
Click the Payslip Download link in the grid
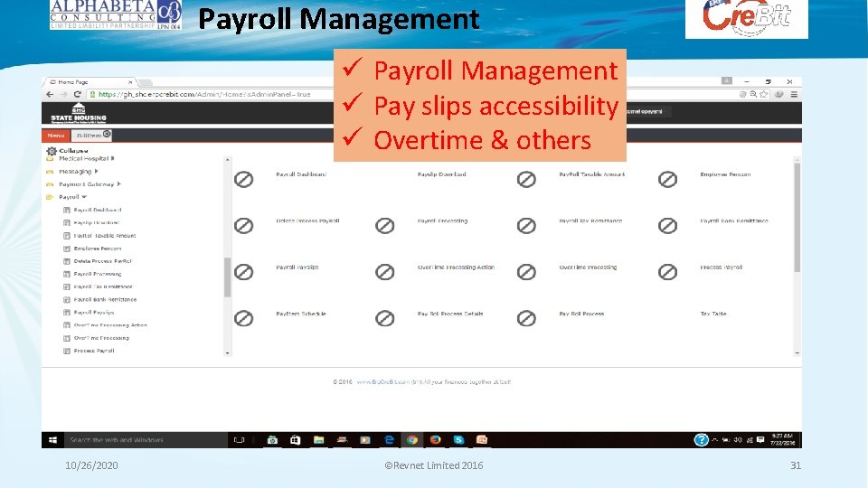(x=442, y=174)
